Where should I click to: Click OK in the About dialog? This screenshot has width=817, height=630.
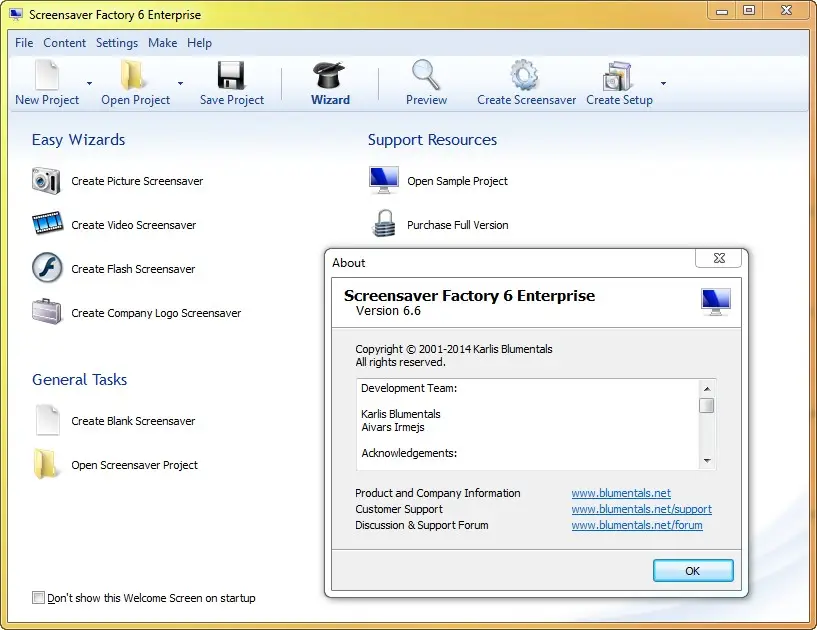(693, 571)
